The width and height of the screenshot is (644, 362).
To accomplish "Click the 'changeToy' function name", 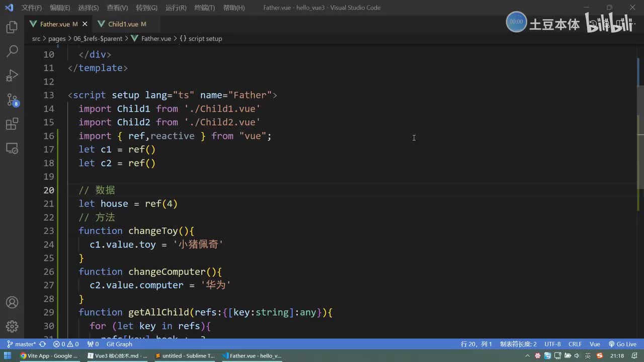I will 153,231.
